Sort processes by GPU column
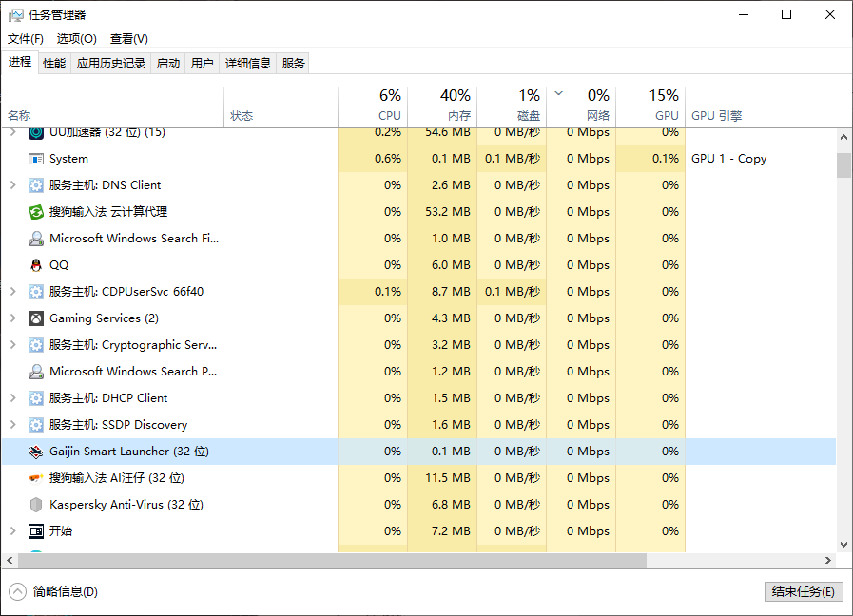Screen dimensions: 853x616 pos(650,107)
